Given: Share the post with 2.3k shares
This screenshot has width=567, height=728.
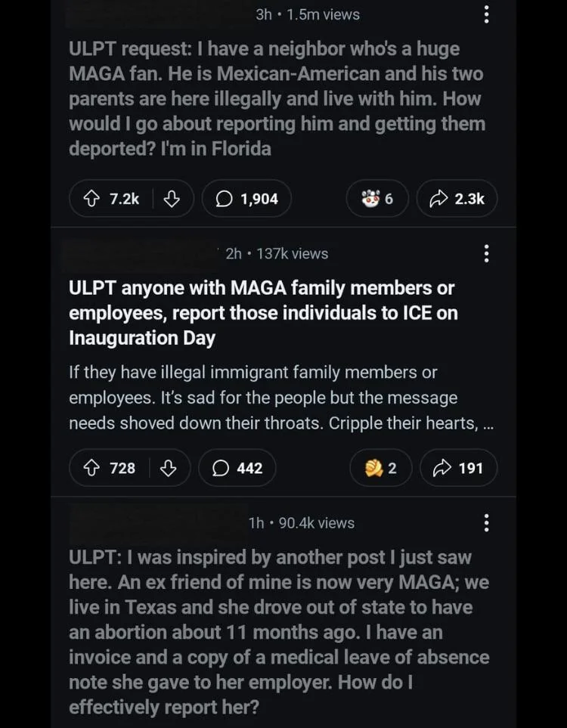Looking at the screenshot, I should coord(457,199).
